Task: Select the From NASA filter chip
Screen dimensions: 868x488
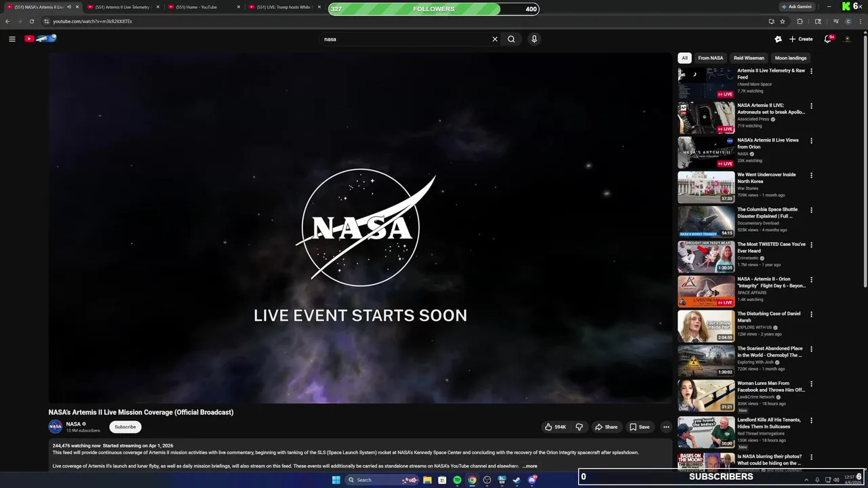Action: coord(711,58)
